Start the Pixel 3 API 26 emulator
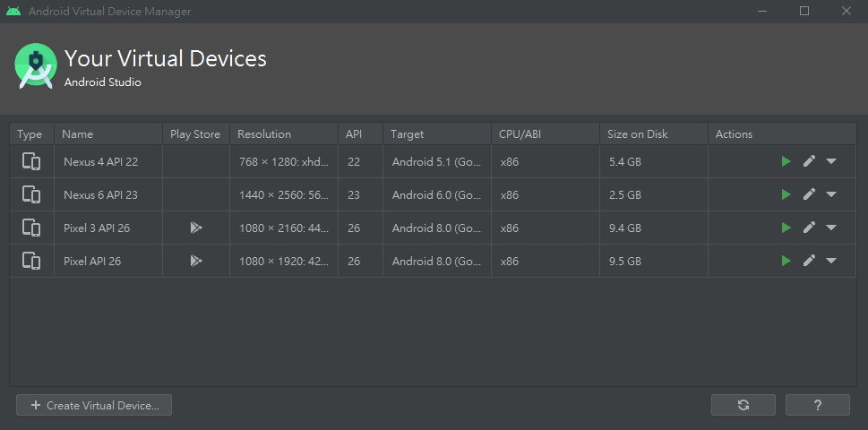Image resolution: width=868 pixels, height=430 pixels. pos(786,228)
